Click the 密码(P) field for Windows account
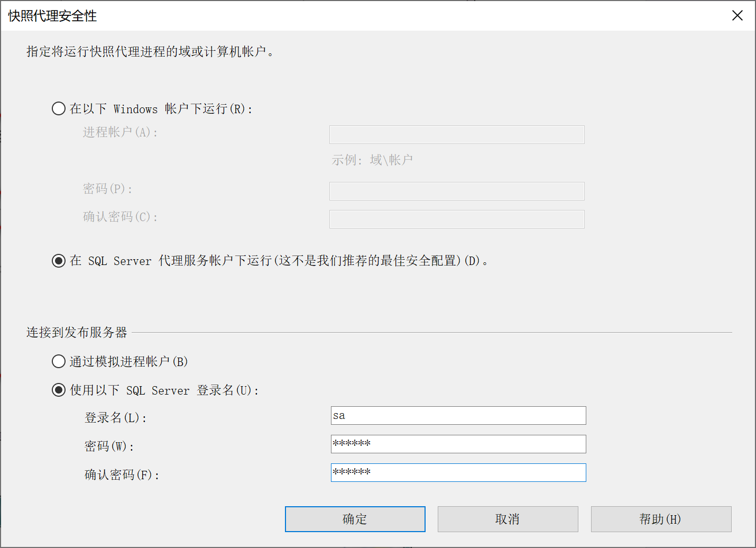Viewport: 756px width, 548px height. 457,191
